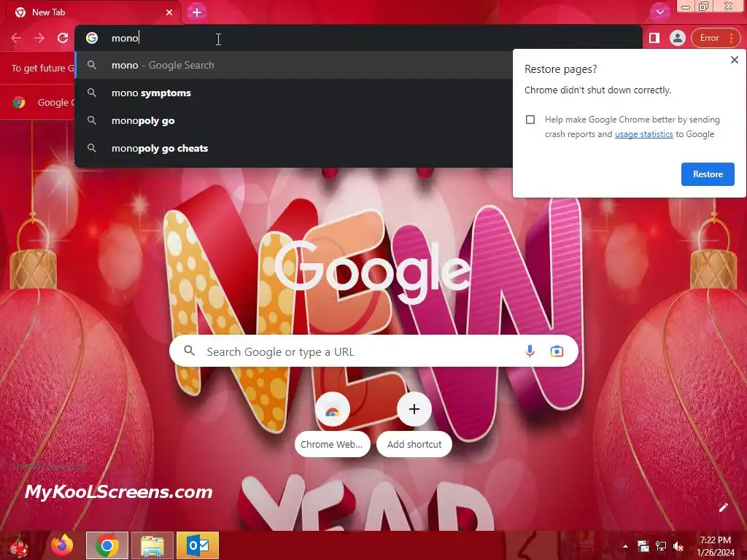Open File Explorer from the taskbar
The height and width of the screenshot is (560, 747).
point(152,545)
